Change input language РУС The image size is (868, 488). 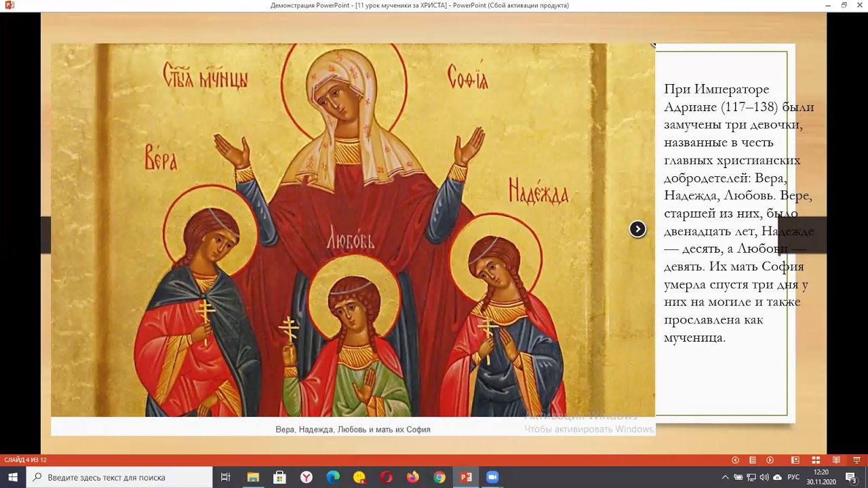pyautogui.click(x=793, y=477)
